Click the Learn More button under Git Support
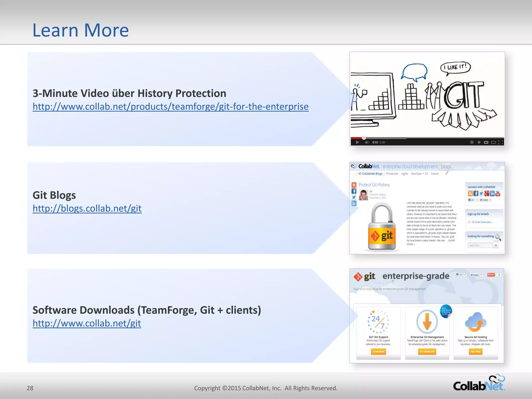The image size is (532, 399). coord(378,352)
